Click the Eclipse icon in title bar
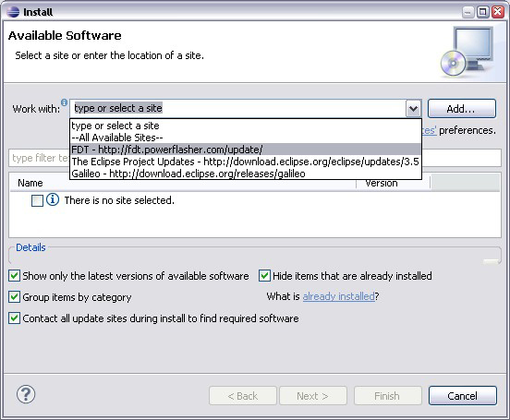 (x=13, y=12)
